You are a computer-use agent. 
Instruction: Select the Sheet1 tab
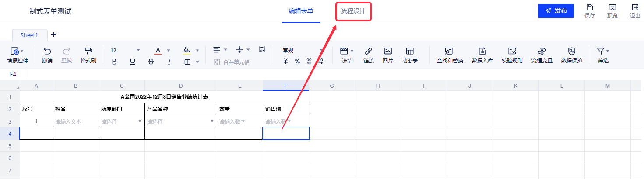(29, 35)
